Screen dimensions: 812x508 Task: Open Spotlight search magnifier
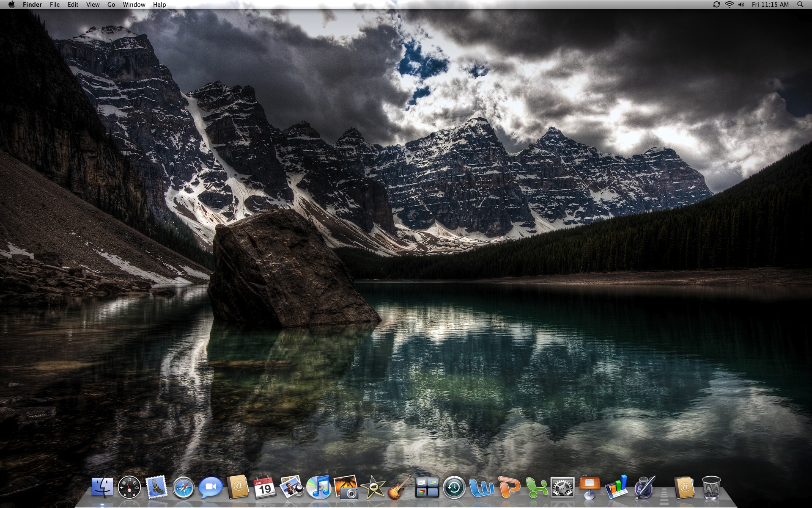click(800, 4)
